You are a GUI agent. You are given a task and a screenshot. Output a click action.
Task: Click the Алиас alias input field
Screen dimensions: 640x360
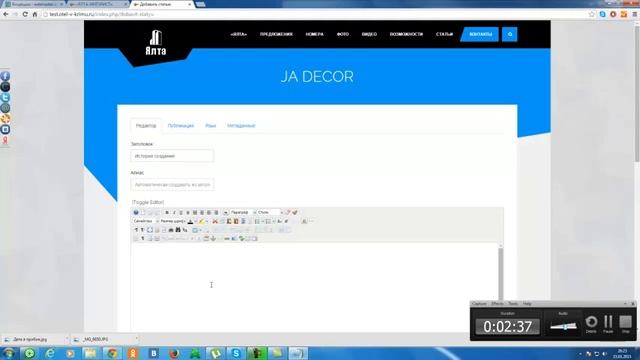172,184
